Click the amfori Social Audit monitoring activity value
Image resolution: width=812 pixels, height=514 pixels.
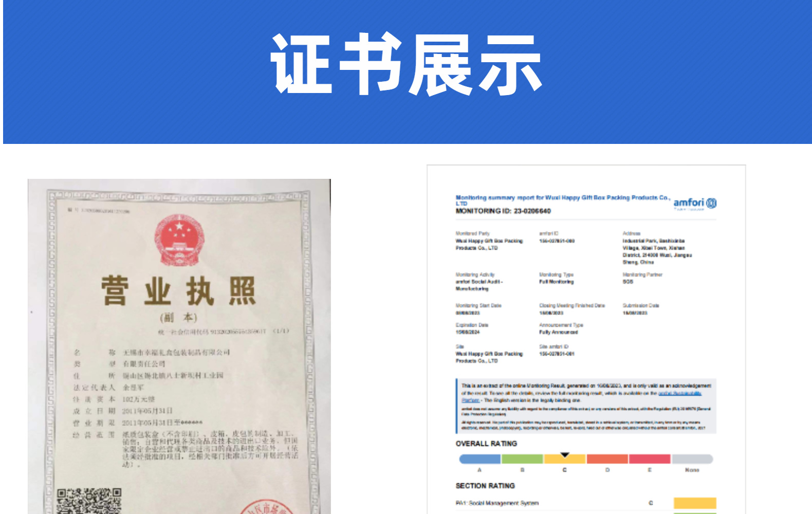coord(479,285)
